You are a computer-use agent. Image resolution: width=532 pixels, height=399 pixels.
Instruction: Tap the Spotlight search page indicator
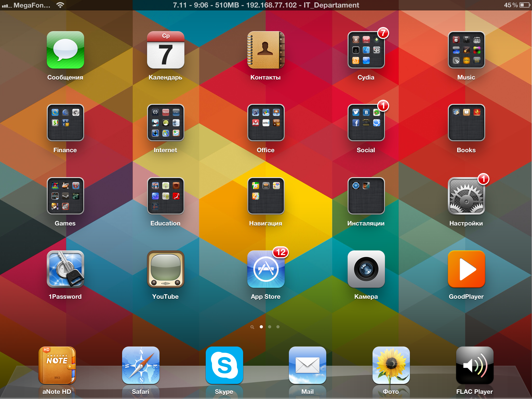(x=252, y=327)
